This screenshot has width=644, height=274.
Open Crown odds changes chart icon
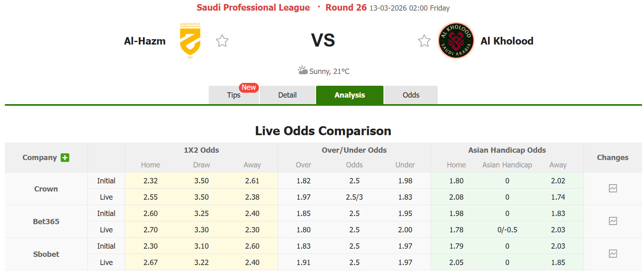613,188
